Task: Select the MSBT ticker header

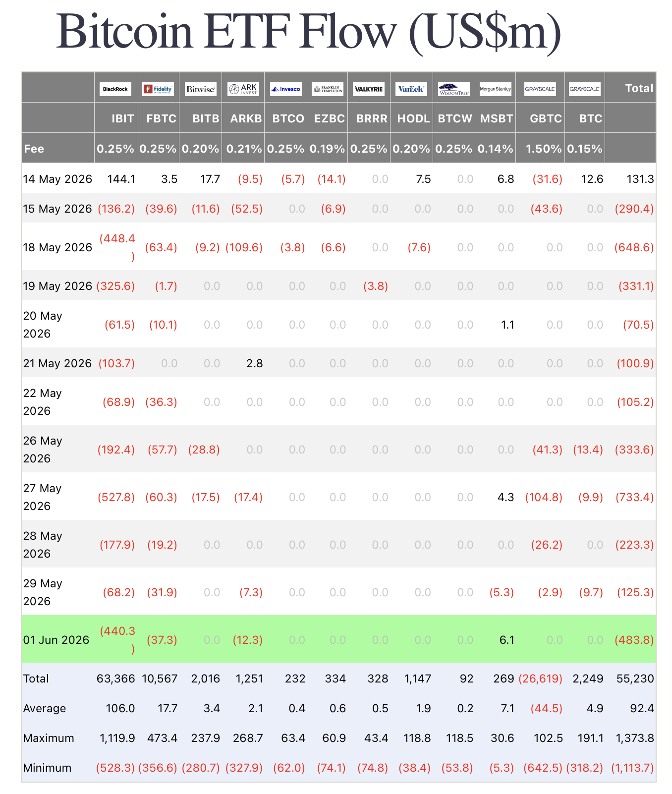Action: pyautogui.click(x=497, y=118)
